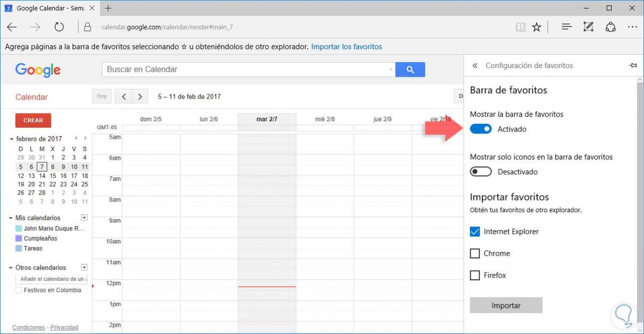644x334 pixels.
Task: Click the Google logo
Action: [x=38, y=70]
